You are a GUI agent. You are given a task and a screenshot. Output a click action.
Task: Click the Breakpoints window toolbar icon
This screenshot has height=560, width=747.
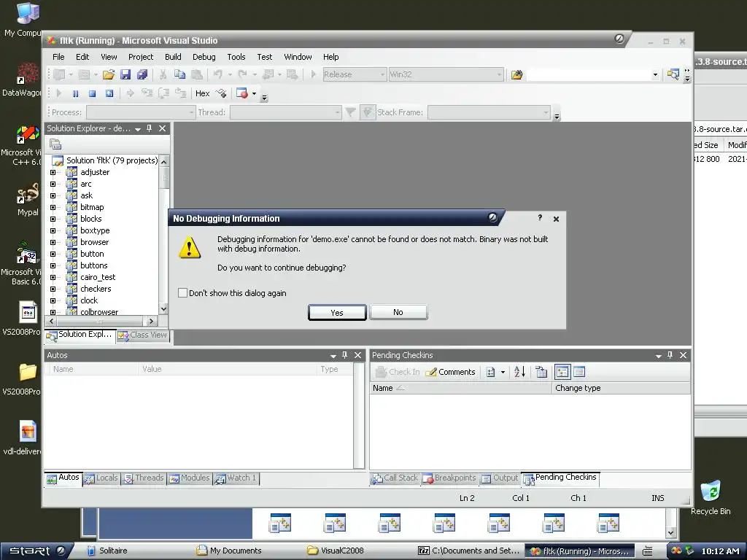click(x=242, y=93)
